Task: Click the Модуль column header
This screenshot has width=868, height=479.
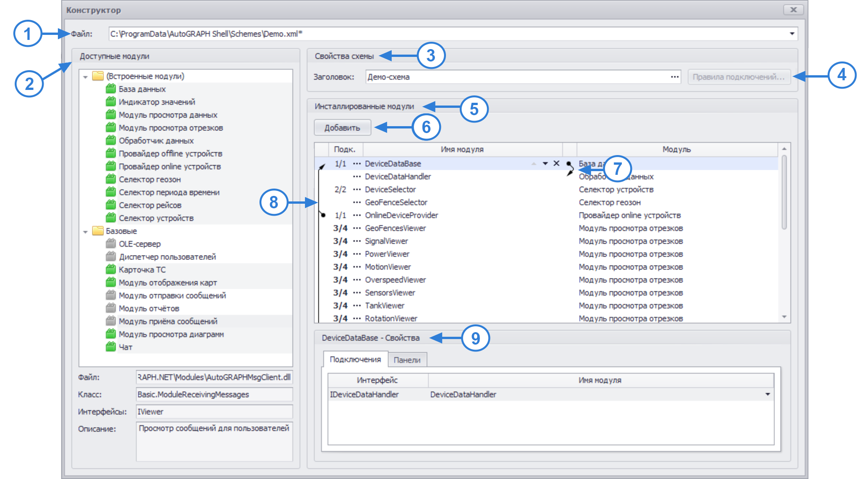Action: [677, 149]
